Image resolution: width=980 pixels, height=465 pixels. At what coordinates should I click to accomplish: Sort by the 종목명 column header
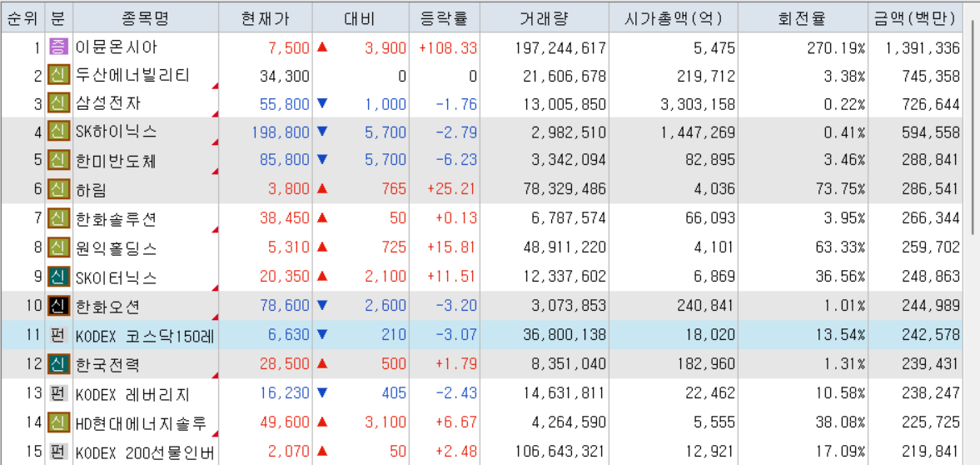[x=147, y=19]
